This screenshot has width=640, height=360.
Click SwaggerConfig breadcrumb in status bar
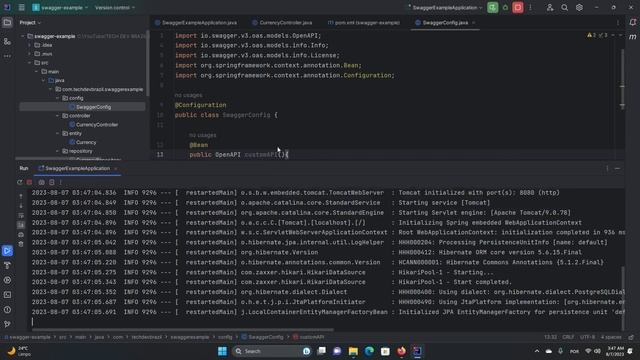point(262,337)
